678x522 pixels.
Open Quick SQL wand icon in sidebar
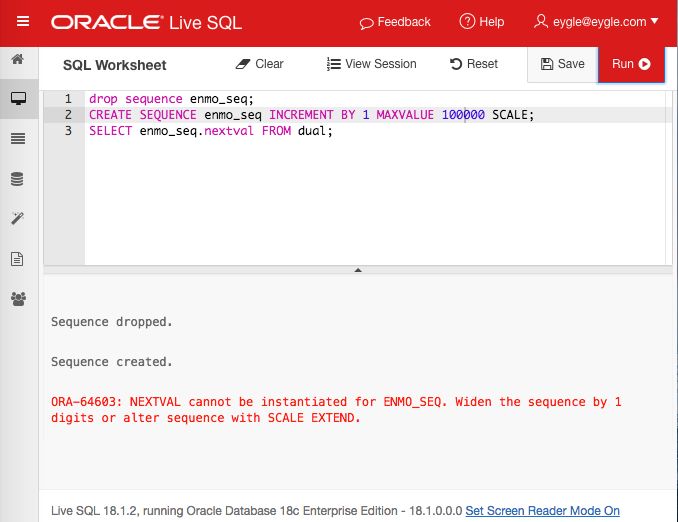[17, 218]
